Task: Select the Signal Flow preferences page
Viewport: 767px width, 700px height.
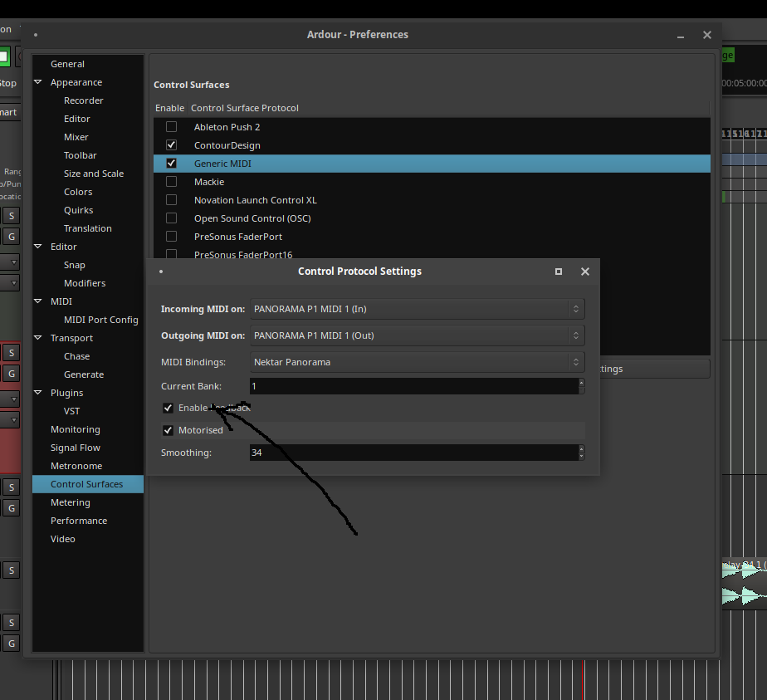Action: tap(76, 448)
